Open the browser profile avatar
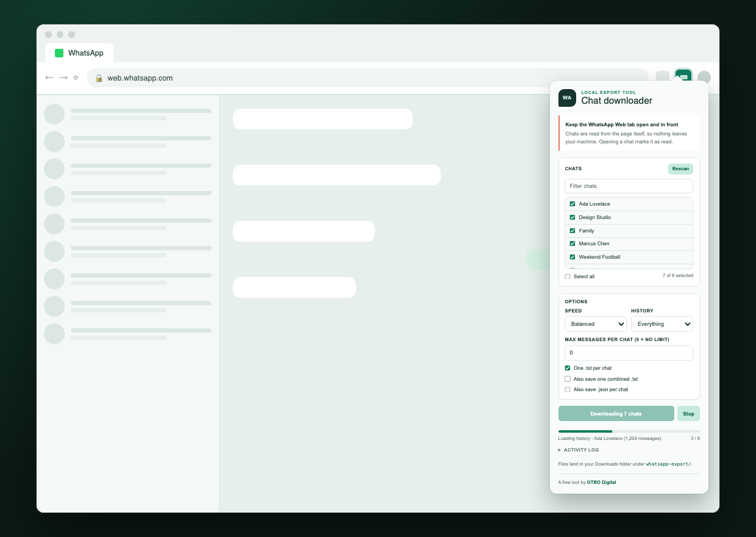The height and width of the screenshot is (537, 756). pyautogui.click(x=704, y=77)
